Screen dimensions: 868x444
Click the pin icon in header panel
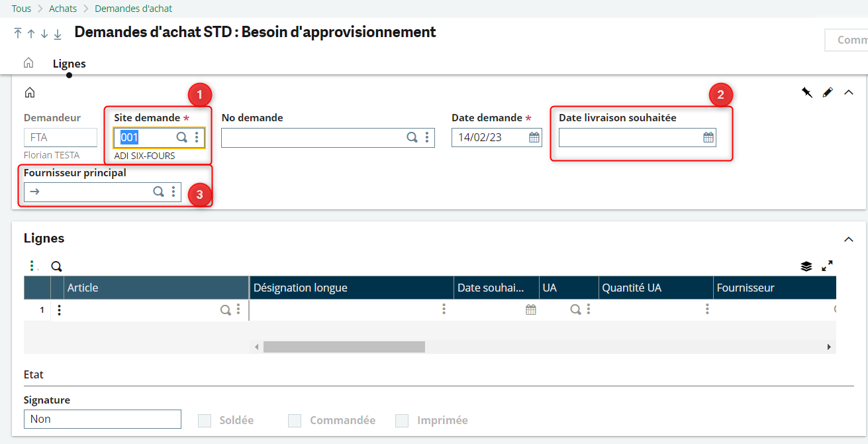click(806, 93)
